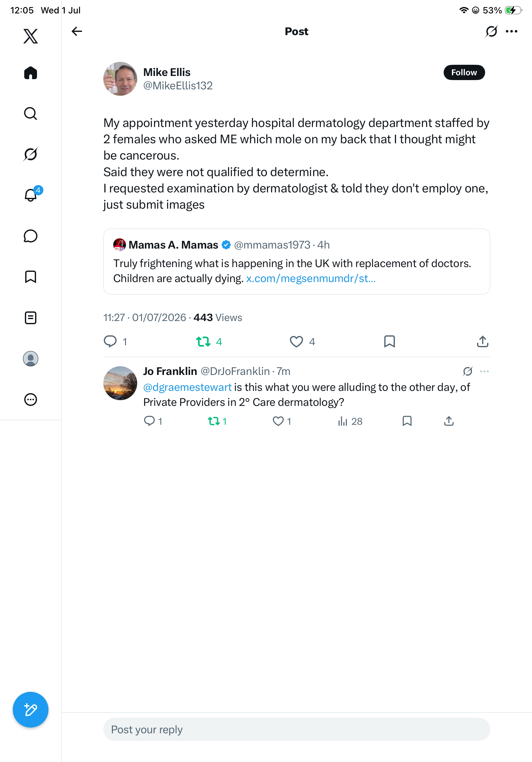This screenshot has width=532, height=762.
Task: Follow Mike Ellis
Action: (464, 72)
